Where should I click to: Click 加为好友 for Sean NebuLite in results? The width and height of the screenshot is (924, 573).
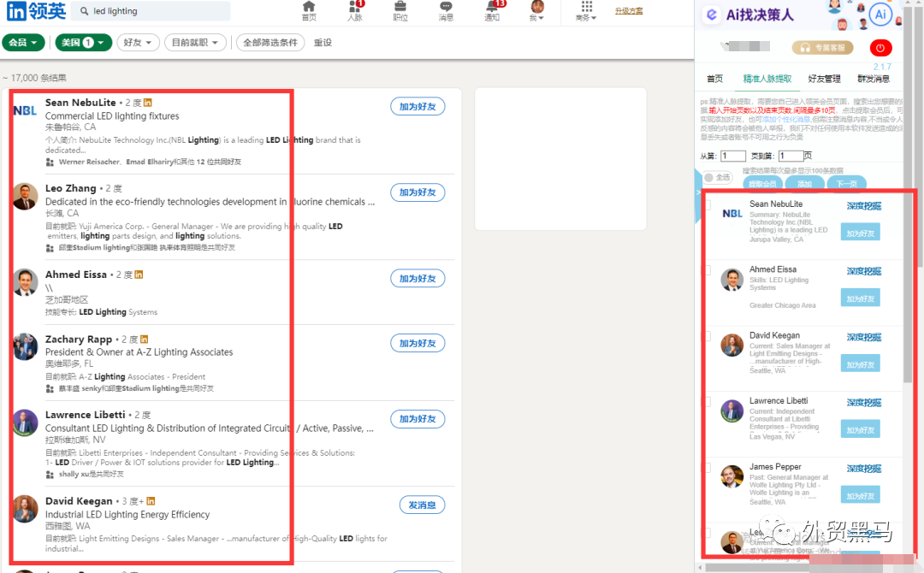418,107
